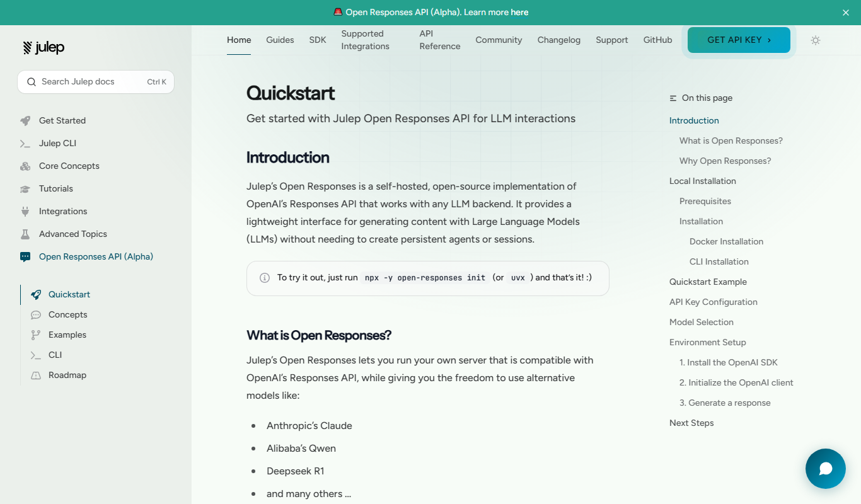Viewport: 861px width, 504px height.
Task: Open the Changelog tab
Action: click(559, 40)
